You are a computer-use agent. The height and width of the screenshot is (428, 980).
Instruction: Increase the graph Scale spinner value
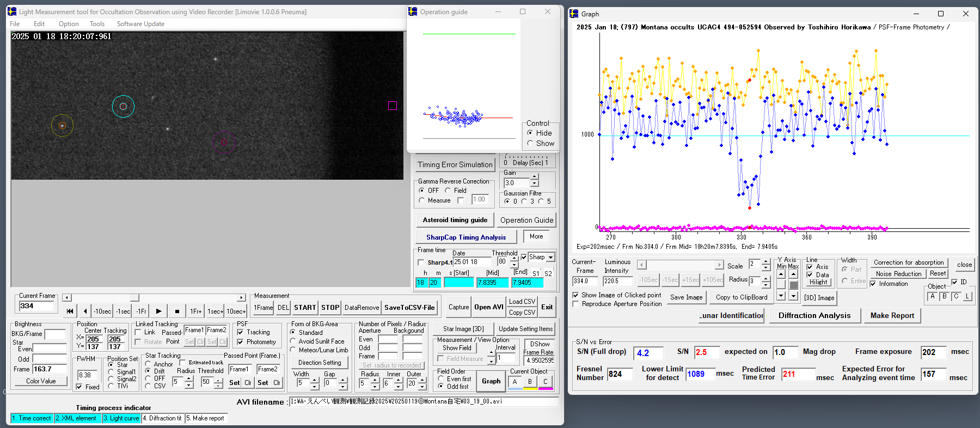766,262
